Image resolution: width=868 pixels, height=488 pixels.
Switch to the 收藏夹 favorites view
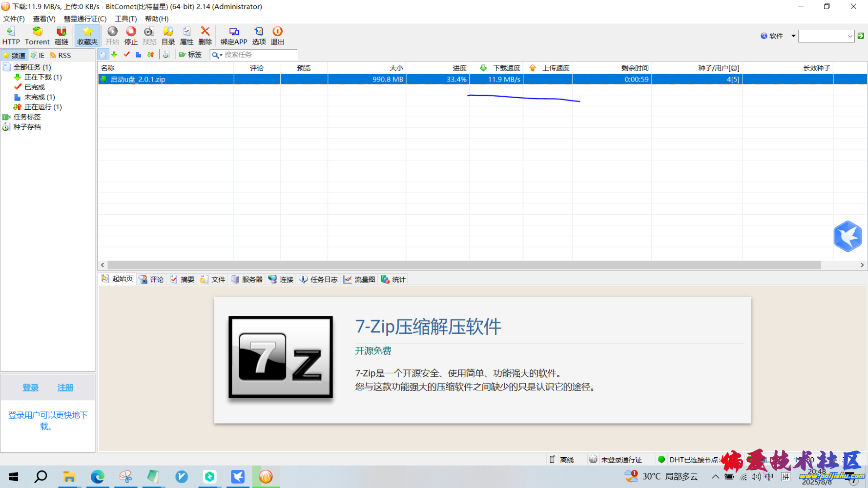click(87, 35)
